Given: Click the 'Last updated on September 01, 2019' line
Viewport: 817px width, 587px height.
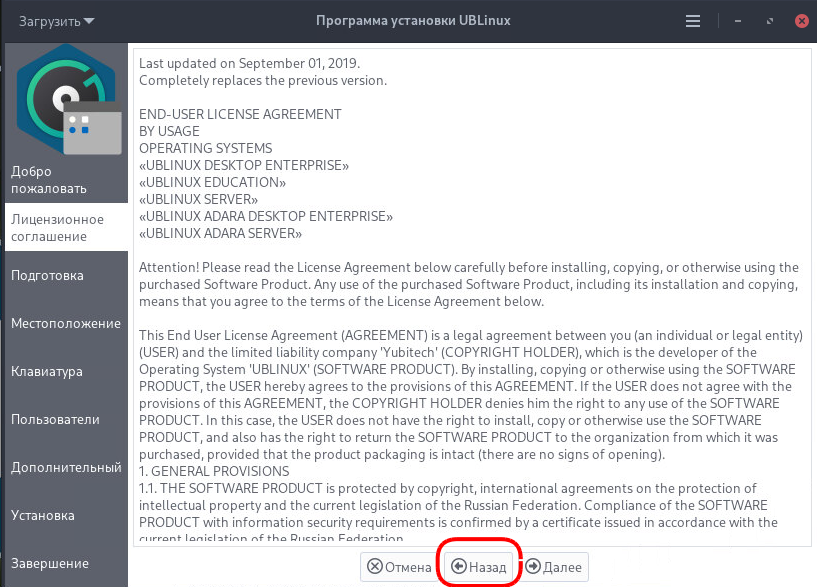Looking at the screenshot, I should coord(249,63).
